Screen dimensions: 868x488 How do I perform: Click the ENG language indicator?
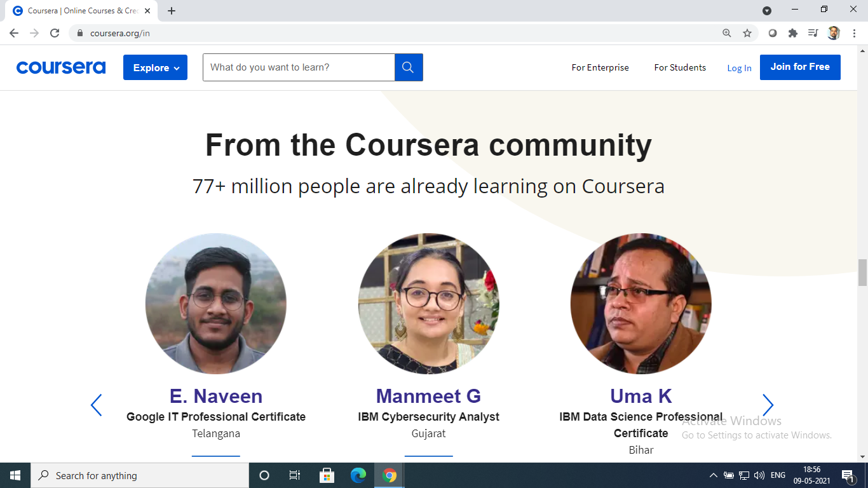pyautogui.click(x=778, y=475)
